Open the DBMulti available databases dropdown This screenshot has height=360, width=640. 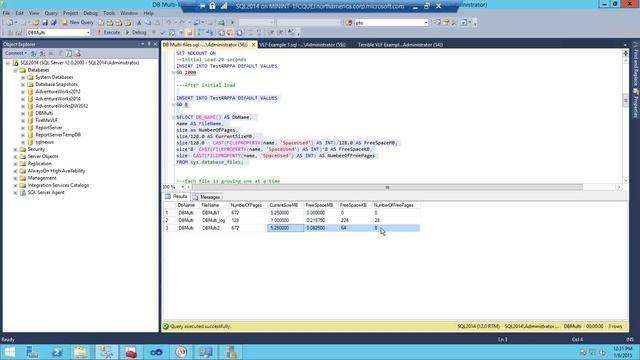[x=88, y=32]
